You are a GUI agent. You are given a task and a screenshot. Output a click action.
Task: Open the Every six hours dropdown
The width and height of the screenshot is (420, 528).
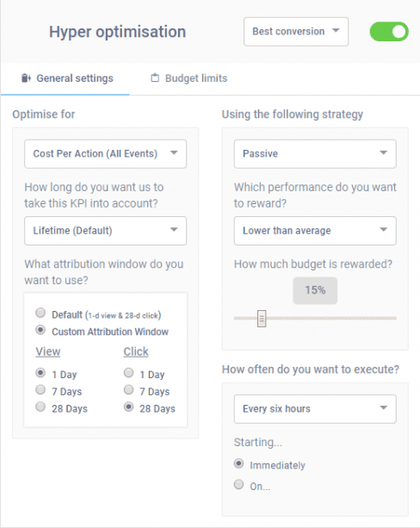[x=315, y=409]
